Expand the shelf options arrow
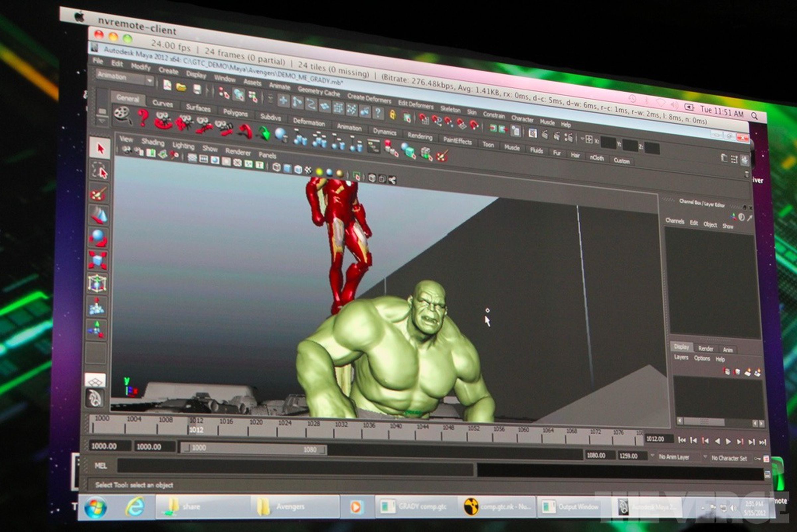 click(x=101, y=122)
